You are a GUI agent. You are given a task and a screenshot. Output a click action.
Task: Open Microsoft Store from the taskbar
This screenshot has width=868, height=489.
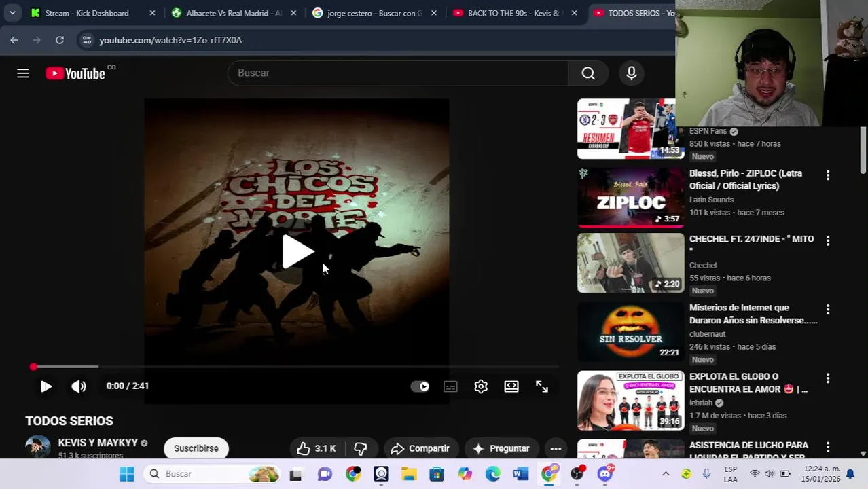click(x=437, y=474)
